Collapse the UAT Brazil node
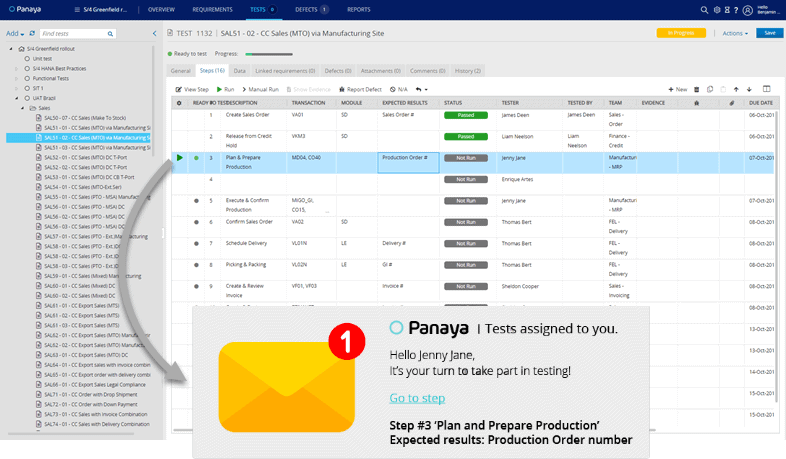The width and height of the screenshot is (786, 459). 17,98
